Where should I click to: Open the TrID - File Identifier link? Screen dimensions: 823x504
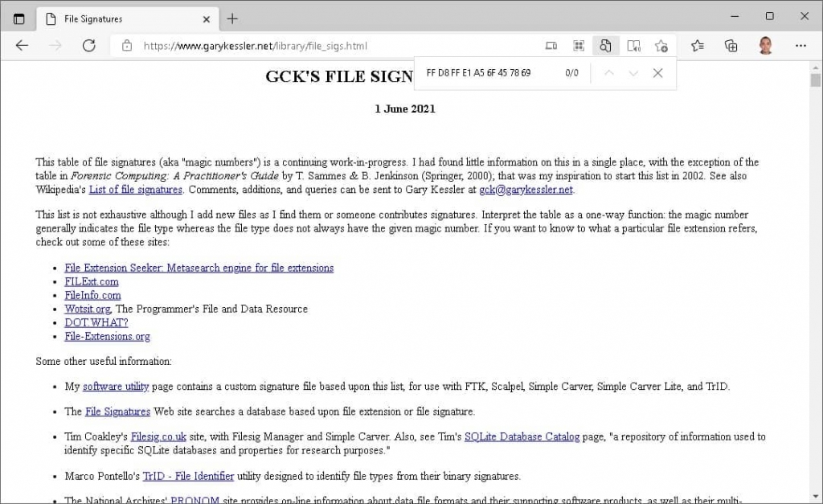pyautogui.click(x=188, y=476)
